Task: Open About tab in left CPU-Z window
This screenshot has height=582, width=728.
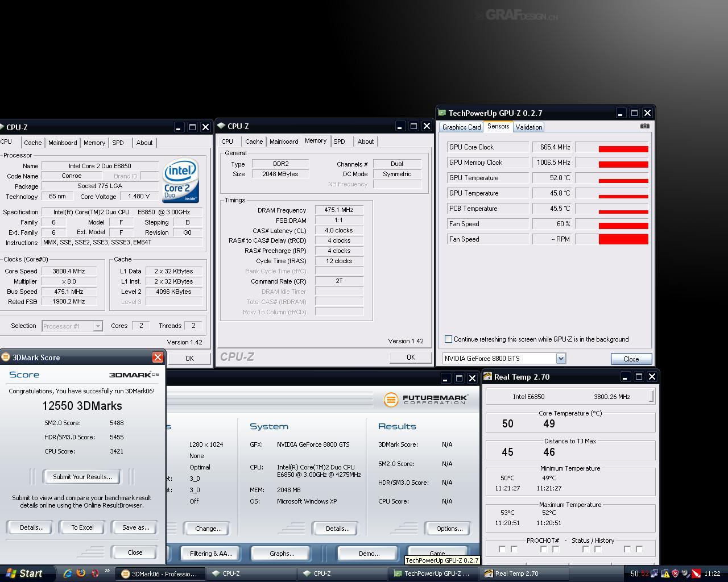Action: point(144,143)
